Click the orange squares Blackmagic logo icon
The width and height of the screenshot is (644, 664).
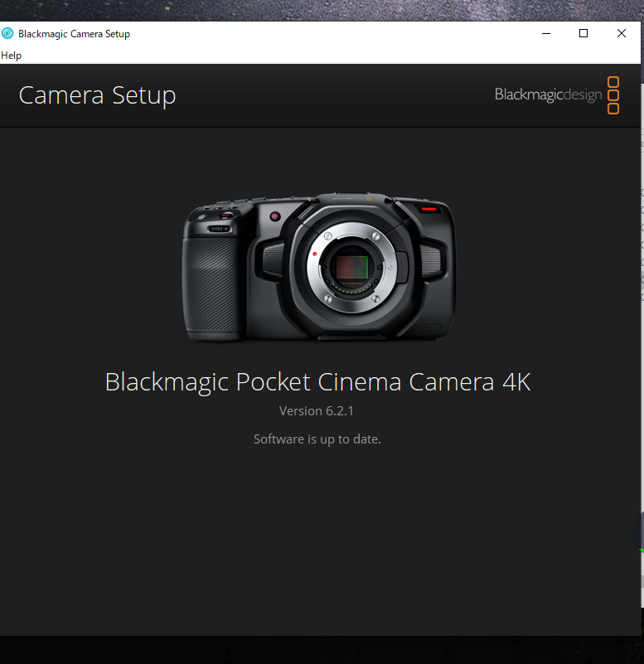tap(613, 95)
